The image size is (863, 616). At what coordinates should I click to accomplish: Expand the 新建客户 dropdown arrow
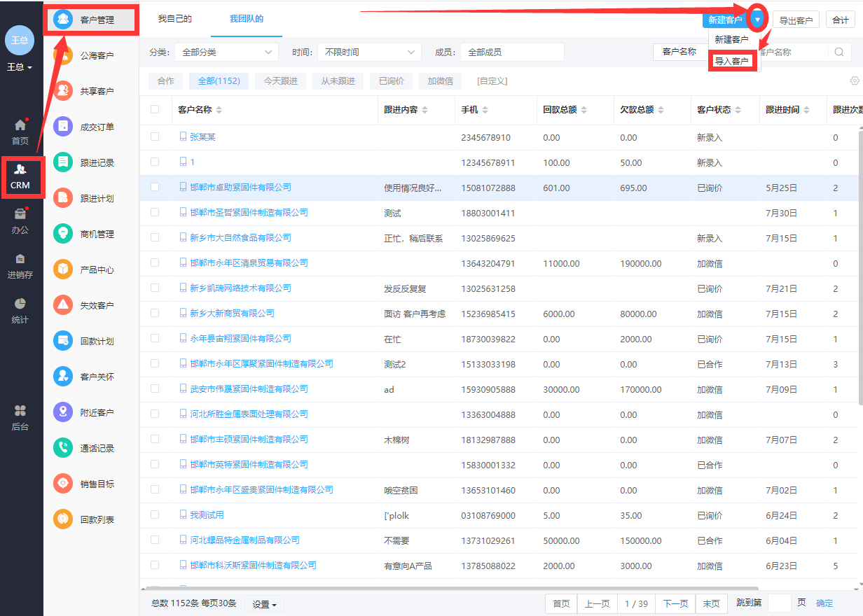point(757,20)
